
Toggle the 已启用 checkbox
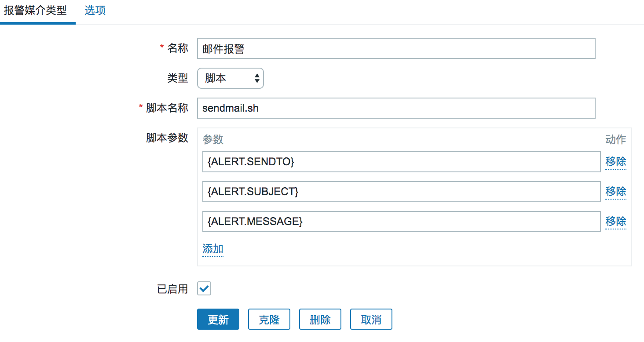coord(204,288)
